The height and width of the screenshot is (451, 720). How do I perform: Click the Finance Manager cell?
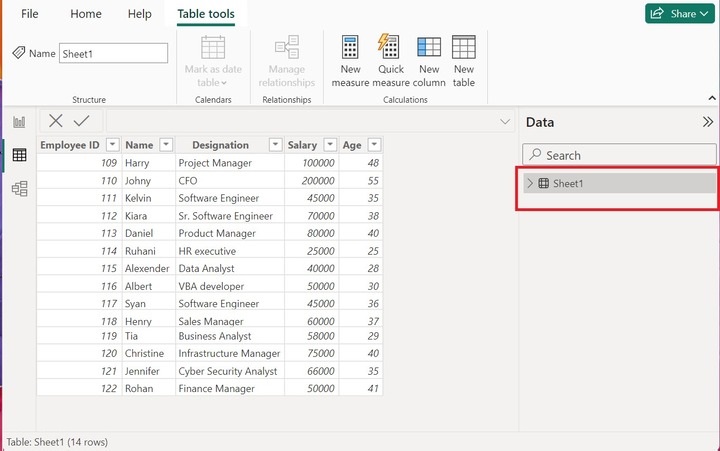(230, 389)
